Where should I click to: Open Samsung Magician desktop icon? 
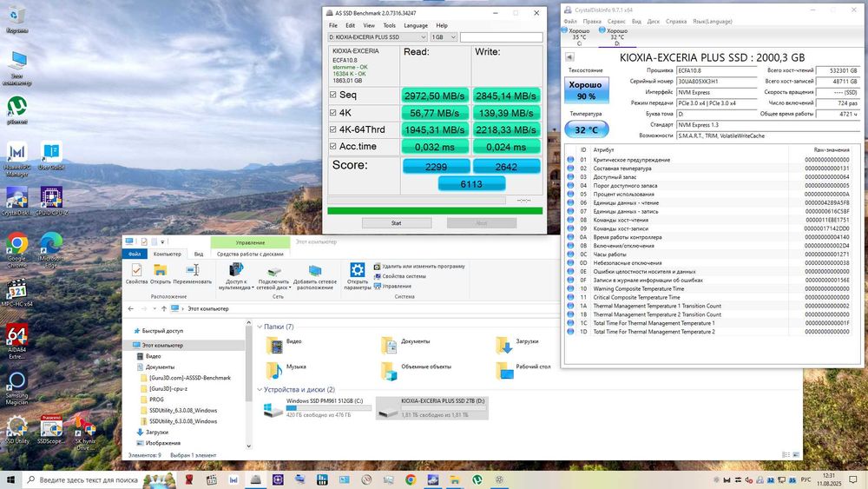coord(17,387)
